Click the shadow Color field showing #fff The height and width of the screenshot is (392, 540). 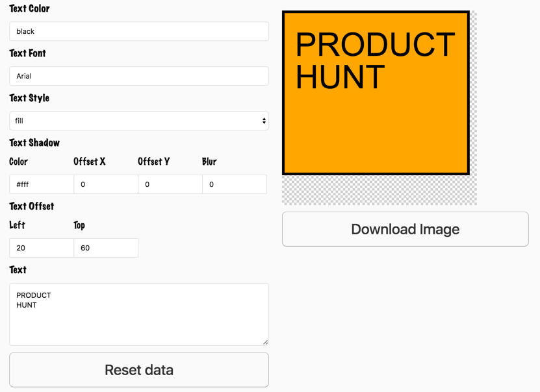[42, 184]
